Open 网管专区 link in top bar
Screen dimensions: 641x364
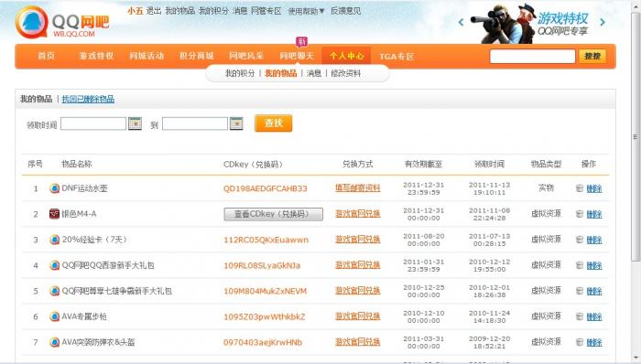point(266,11)
